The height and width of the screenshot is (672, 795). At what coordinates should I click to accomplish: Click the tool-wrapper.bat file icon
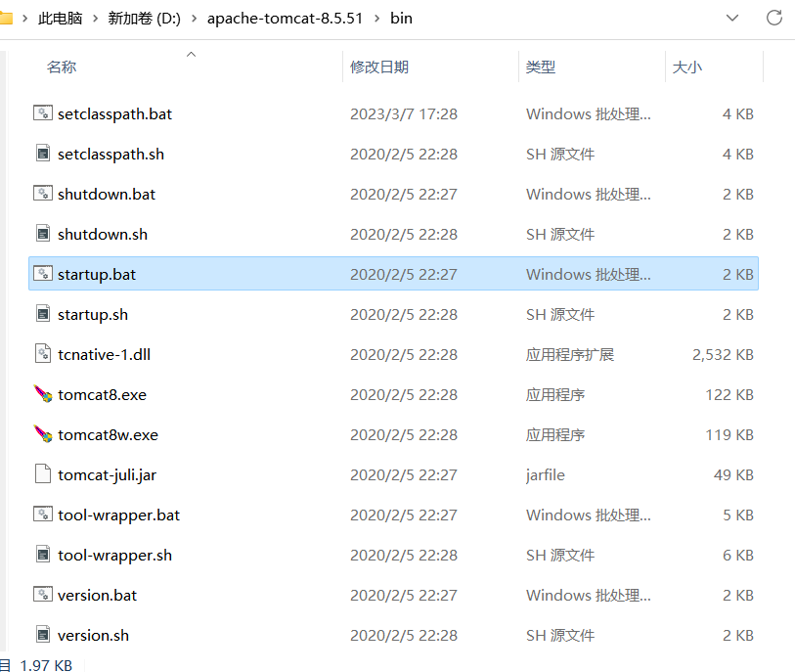[x=43, y=514]
